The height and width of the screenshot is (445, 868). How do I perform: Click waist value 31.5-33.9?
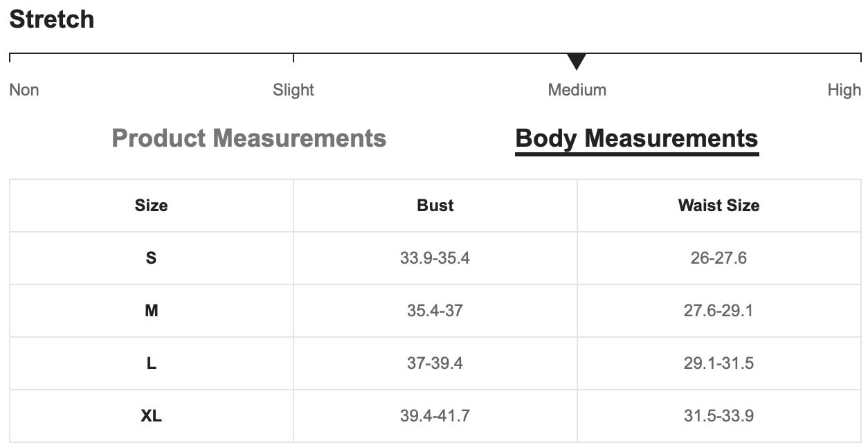[718, 416]
